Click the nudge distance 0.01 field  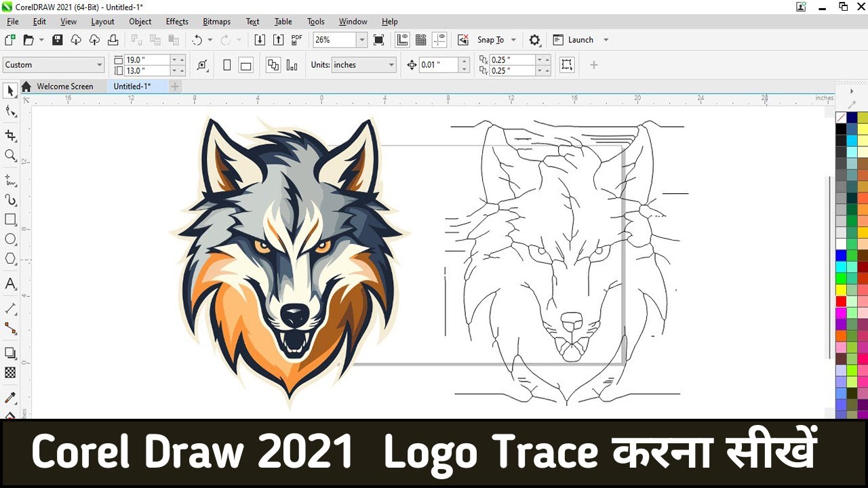tap(439, 65)
